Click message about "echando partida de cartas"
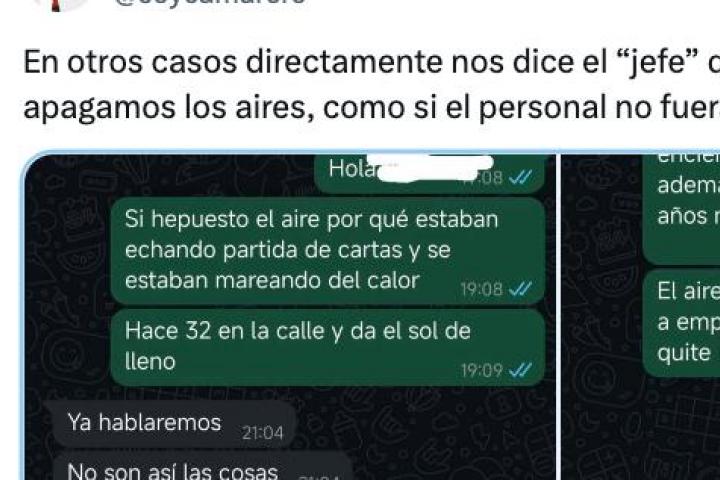 tap(328, 251)
